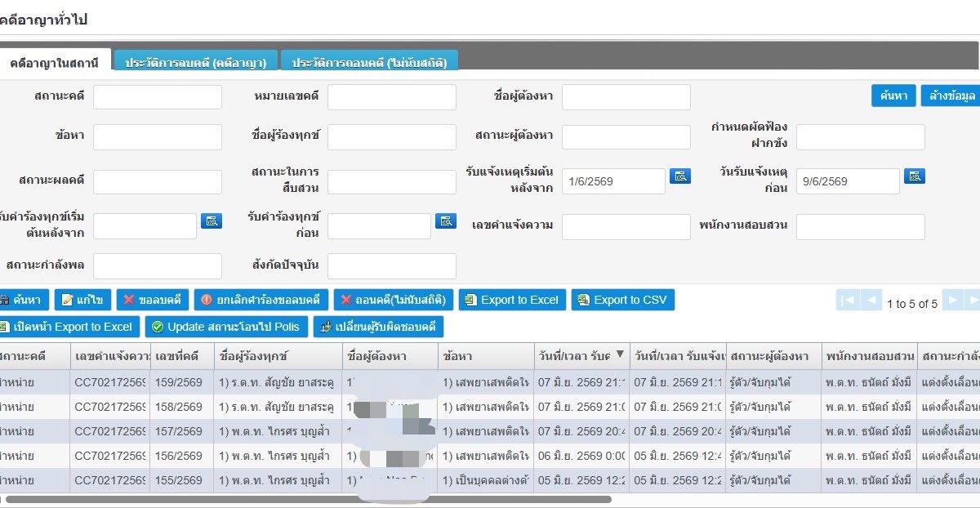Sort by เลขที่คดี column header
The height and width of the screenshot is (508, 980).
[x=182, y=356]
